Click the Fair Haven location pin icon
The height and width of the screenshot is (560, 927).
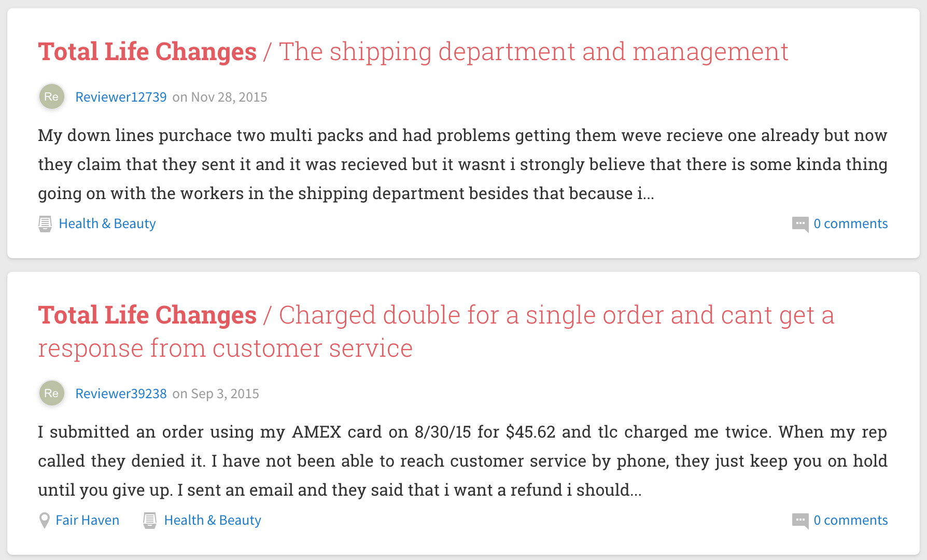point(45,521)
